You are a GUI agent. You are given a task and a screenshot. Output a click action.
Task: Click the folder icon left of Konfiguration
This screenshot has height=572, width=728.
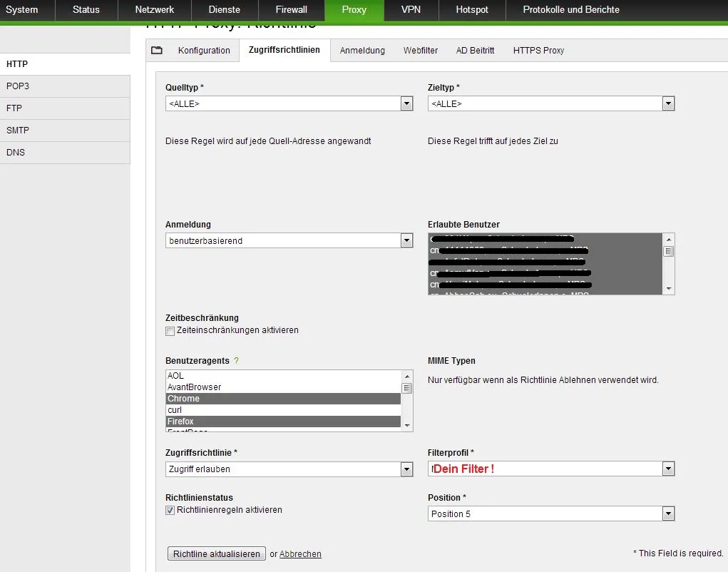[x=157, y=50]
